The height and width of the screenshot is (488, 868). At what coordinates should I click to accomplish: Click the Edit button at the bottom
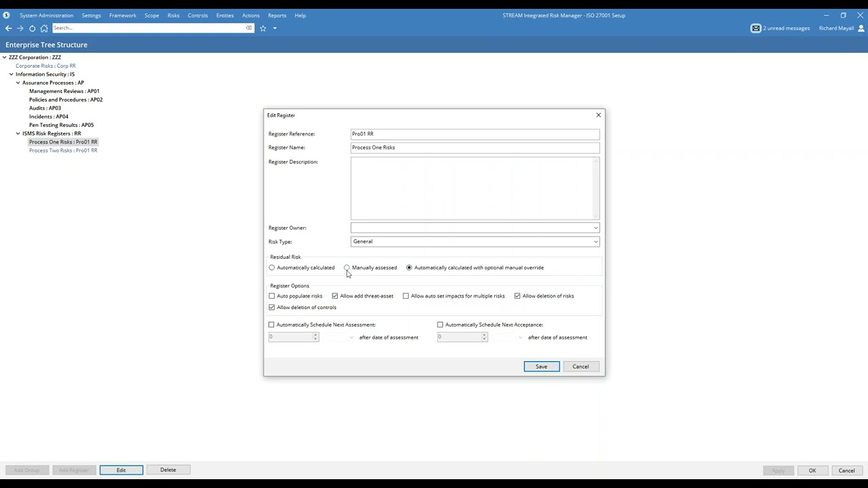[121, 470]
